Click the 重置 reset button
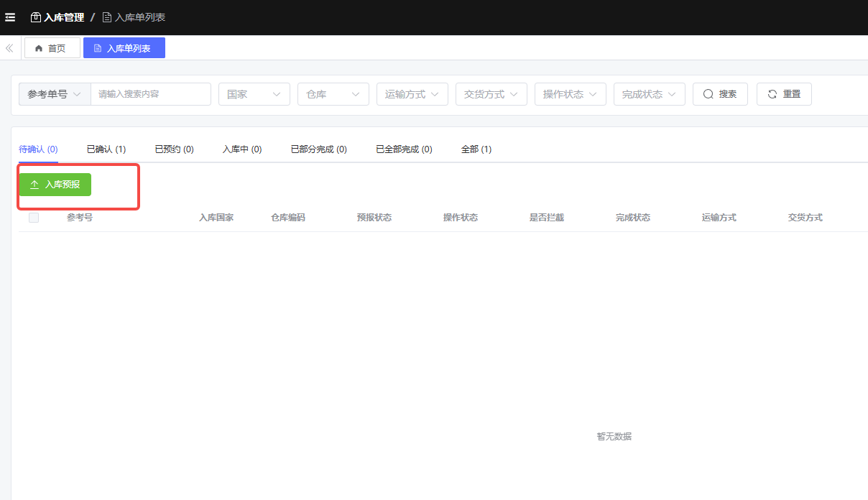The width and height of the screenshot is (868, 500). click(784, 94)
